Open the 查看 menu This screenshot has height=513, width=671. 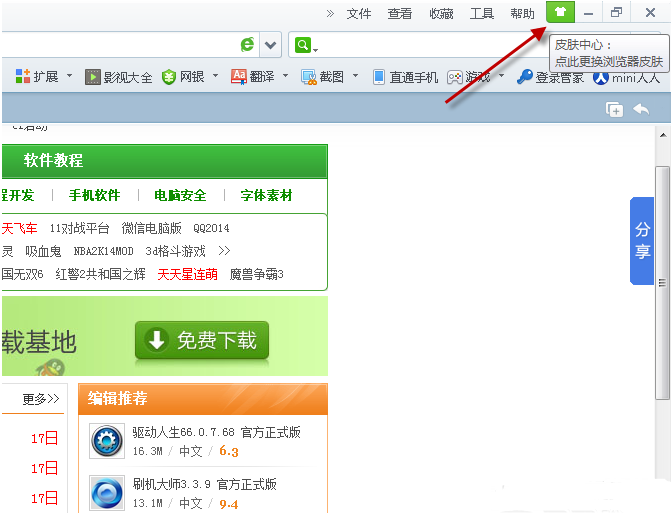click(x=399, y=14)
